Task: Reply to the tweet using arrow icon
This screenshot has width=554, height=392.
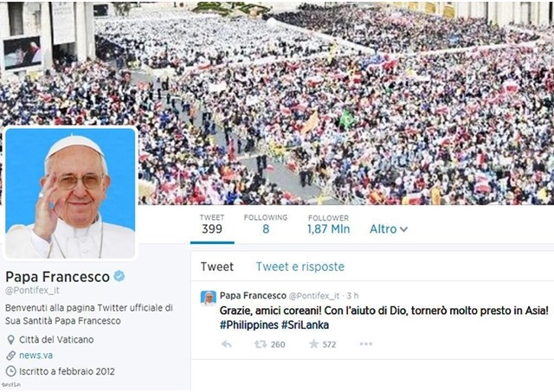Action: click(227, 344)
